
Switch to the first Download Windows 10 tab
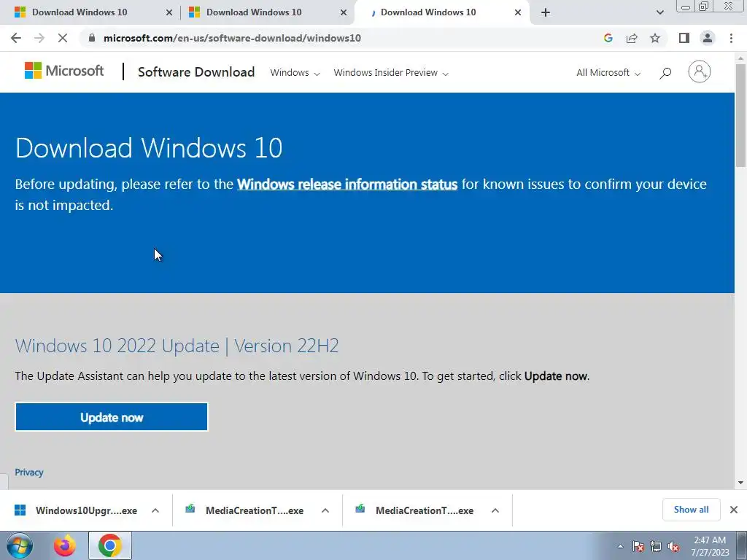tap(80, 12)
